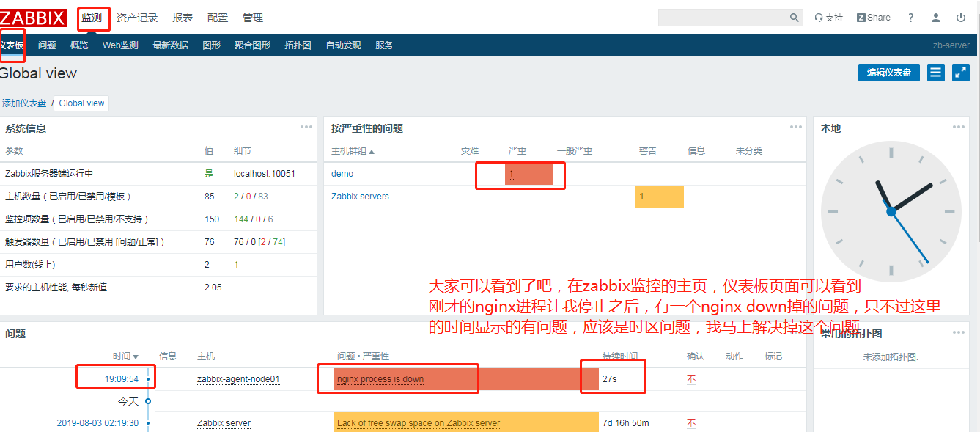Open 系统信息 widget options dots
The image size is (980, 432).
tap(306, 127)
